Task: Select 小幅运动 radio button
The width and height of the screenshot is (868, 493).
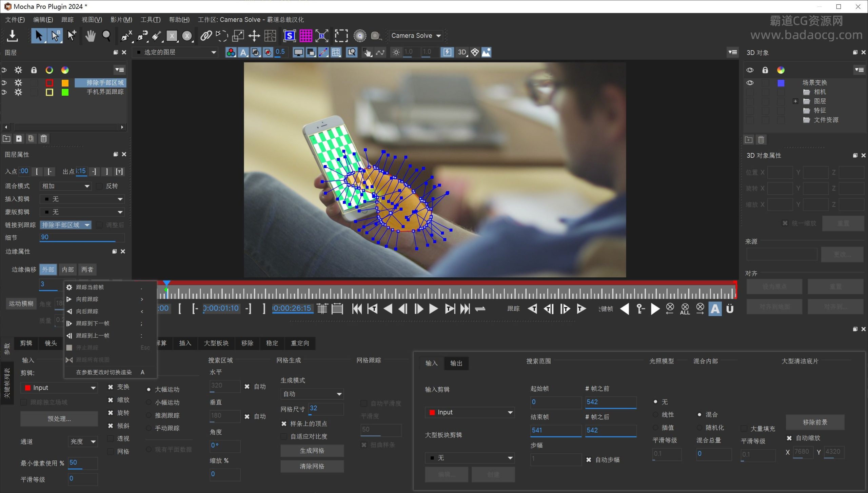Action: [x=149, y=402]
